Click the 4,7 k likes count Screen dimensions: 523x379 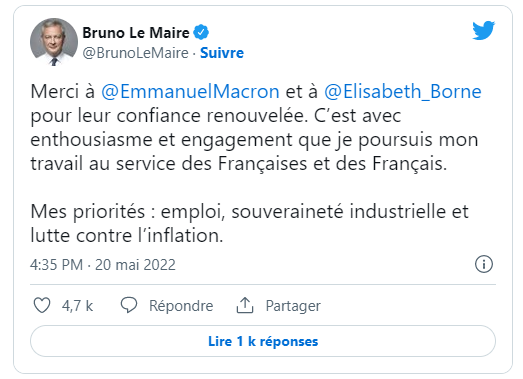point(77,306)
